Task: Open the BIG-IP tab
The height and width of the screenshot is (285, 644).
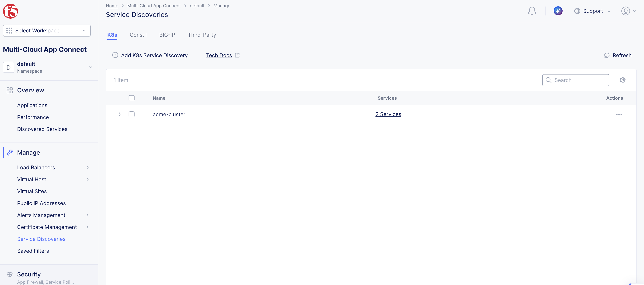Action: [167, 35]
